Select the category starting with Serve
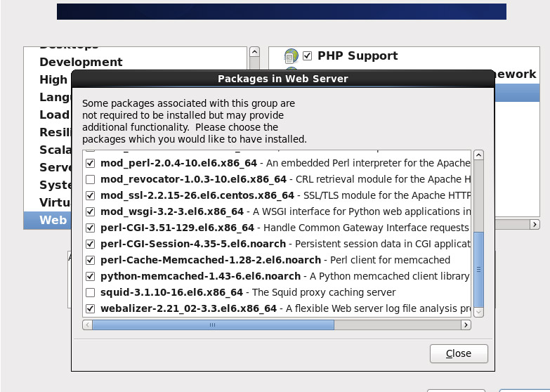Viewport: 550px width, 392px height. click(55, 167)
